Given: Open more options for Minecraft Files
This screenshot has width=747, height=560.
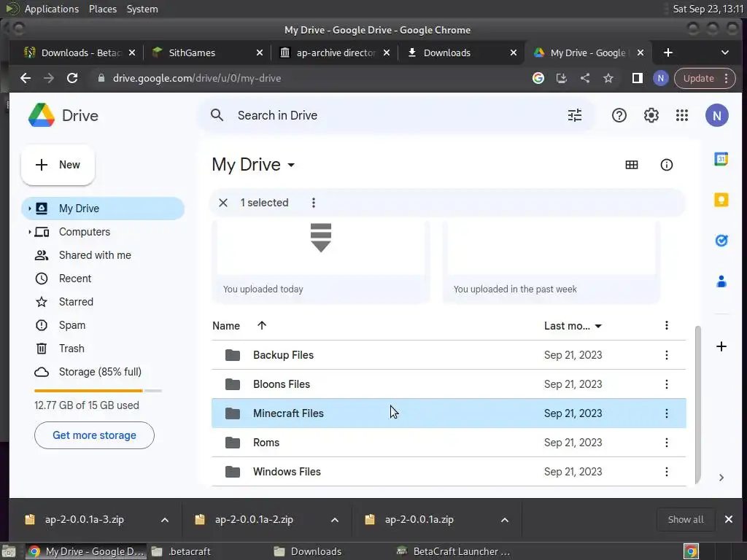Looking at the screenshot, I should pyautogui.click(x=666, y=413).
